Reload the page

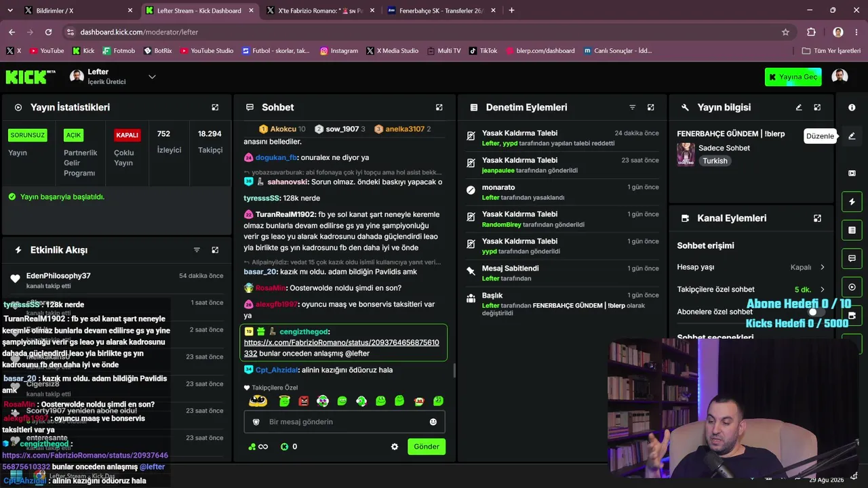(x=48, y=32)
